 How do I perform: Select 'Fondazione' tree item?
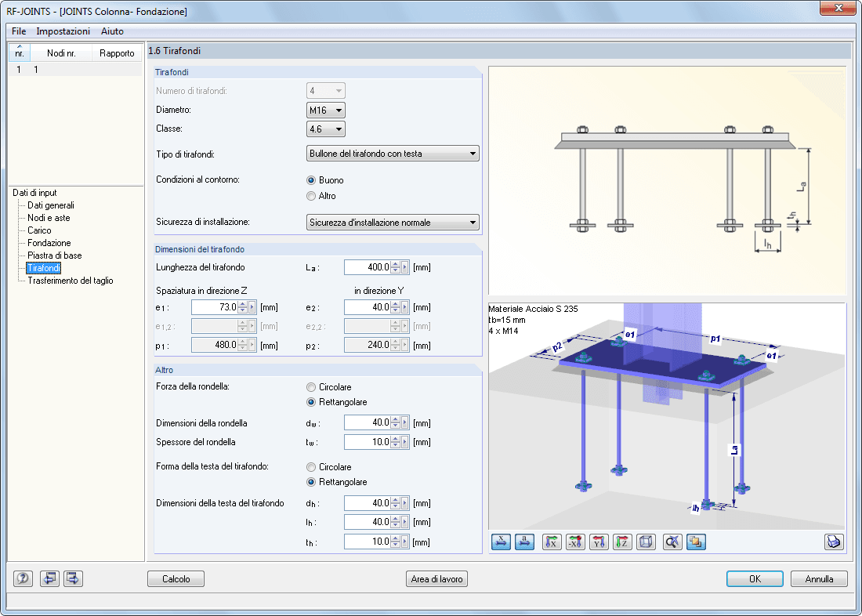point(49,242)
